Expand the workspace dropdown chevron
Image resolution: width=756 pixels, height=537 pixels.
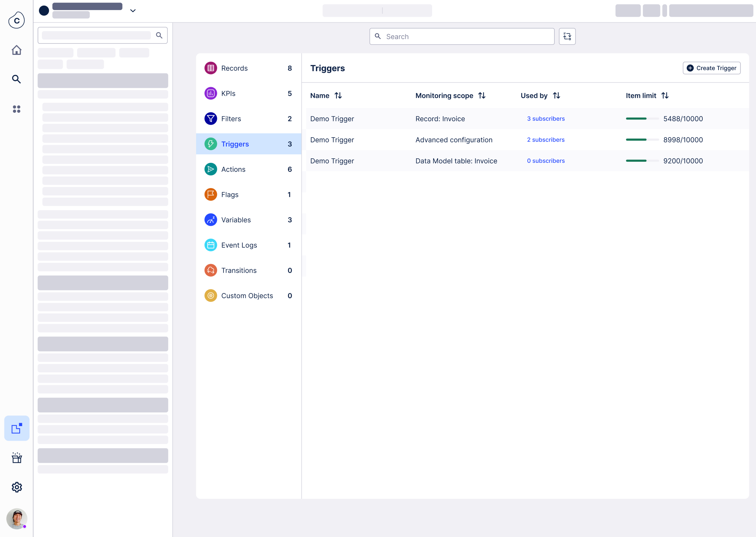pyautogui.click(x=133, y=11)
